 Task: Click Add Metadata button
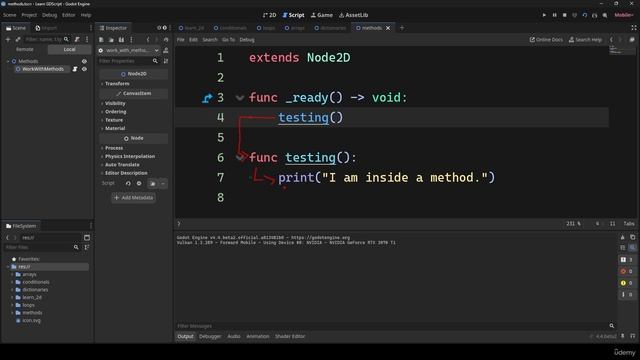pos(133,198)
